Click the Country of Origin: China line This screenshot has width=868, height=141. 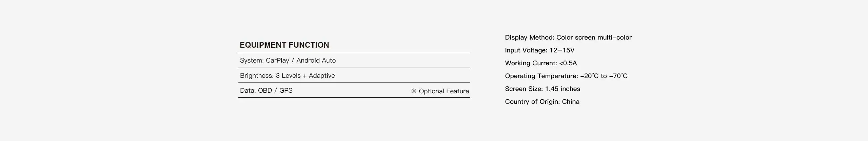point(542,102)
